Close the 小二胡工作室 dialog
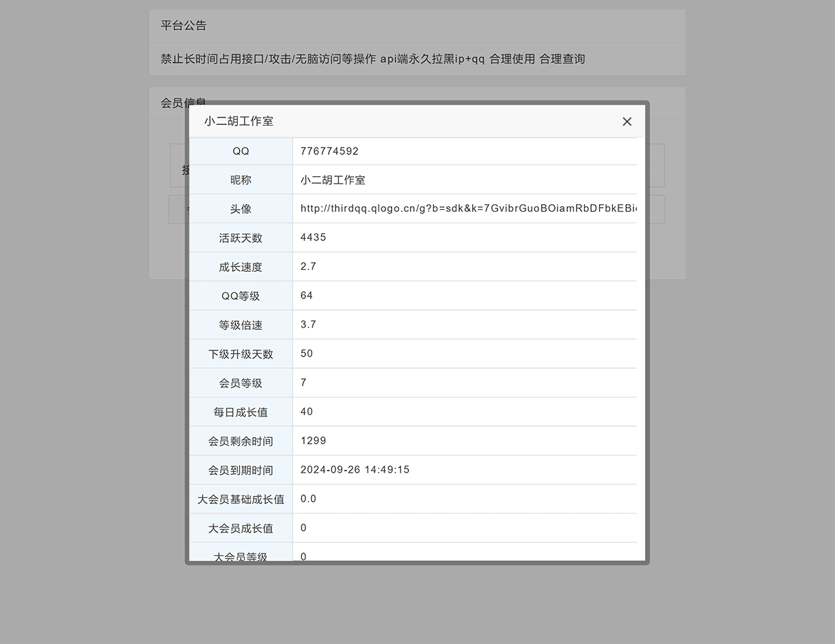Viewport: 835px width, 644px height. pyautogui.click(x=627, y=122)
